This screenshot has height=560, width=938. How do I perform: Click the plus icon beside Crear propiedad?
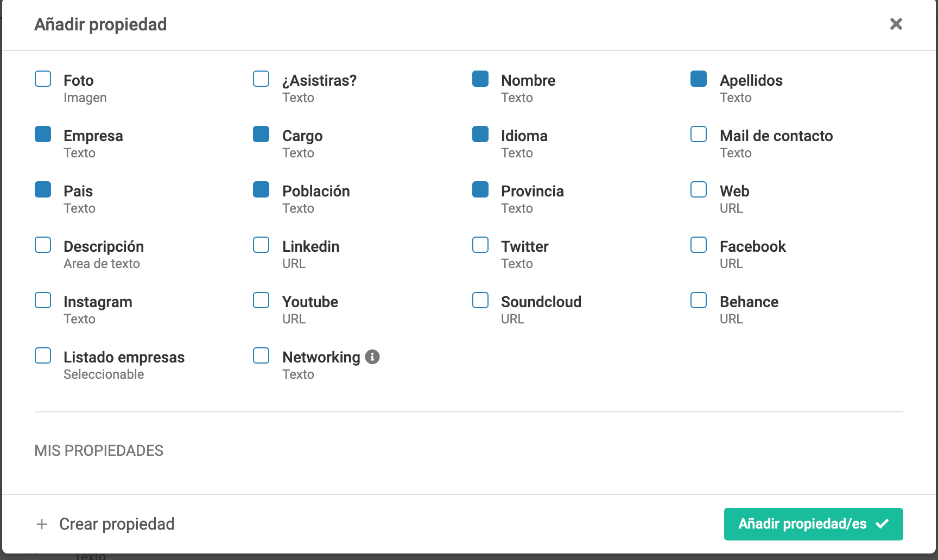click(42, 524)
